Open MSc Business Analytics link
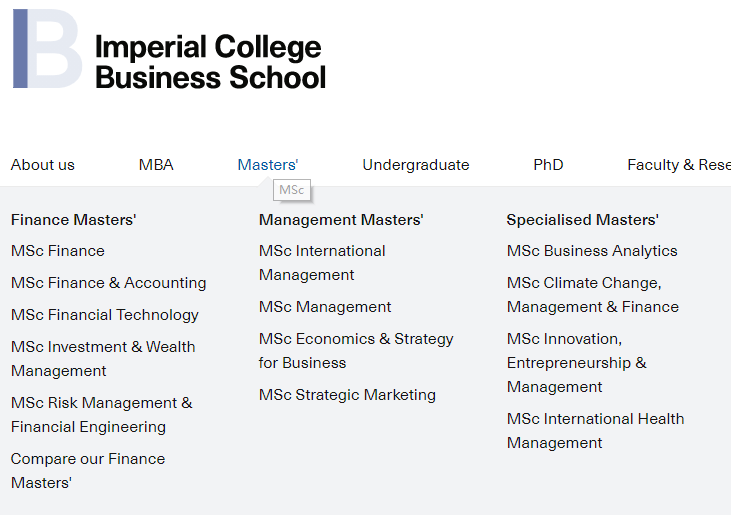731x515 pixels. (592, 251)
